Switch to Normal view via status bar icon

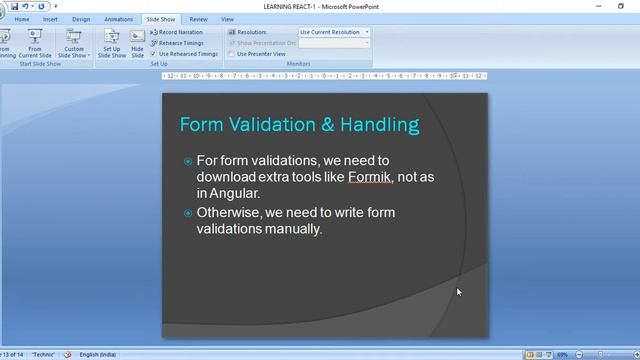530,355
